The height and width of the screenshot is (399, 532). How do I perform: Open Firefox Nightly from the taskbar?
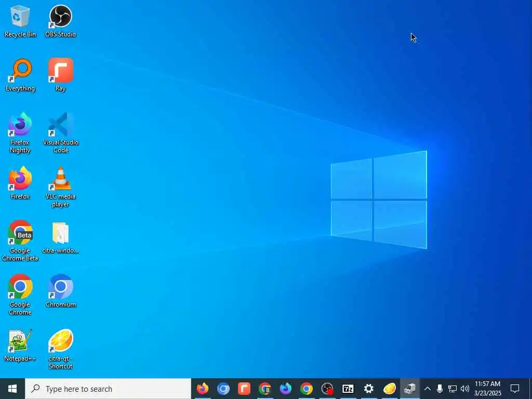286,389
